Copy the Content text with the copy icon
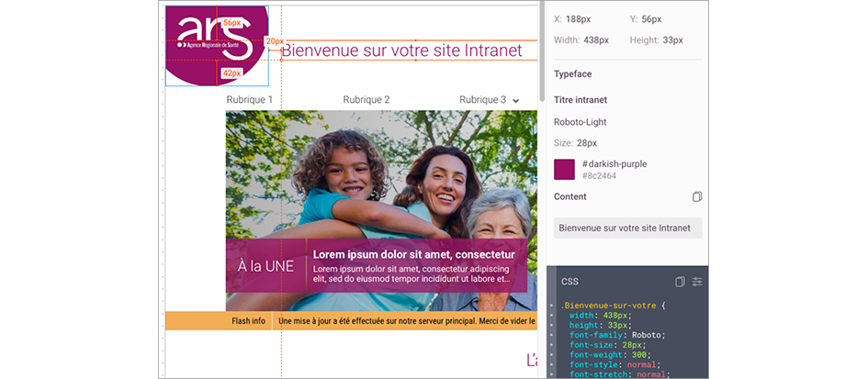868x379 pixels. [697, 196]
